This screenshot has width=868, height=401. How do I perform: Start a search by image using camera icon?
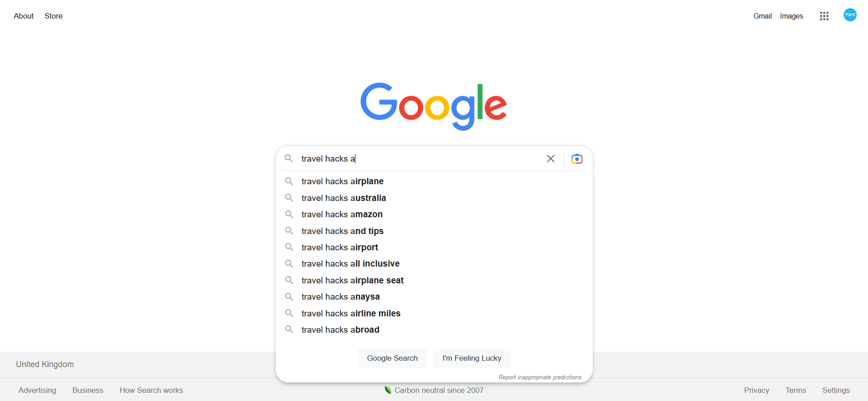577,159
